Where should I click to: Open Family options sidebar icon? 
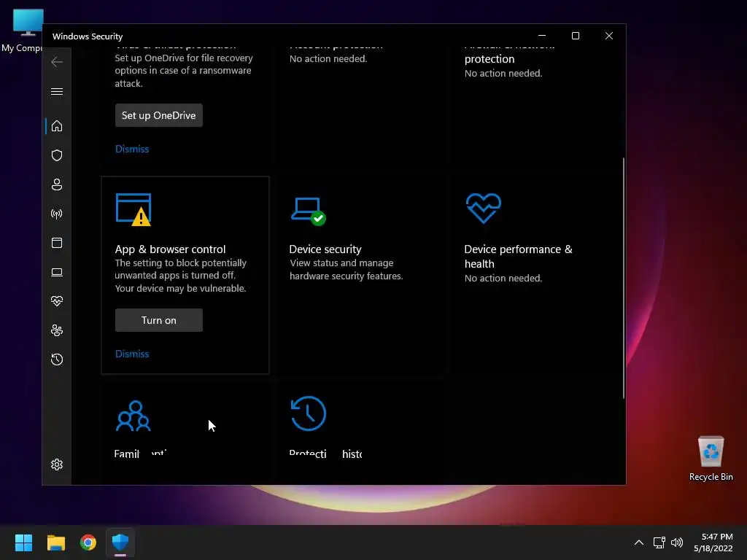pyautogui.click(x=57, y=330)
